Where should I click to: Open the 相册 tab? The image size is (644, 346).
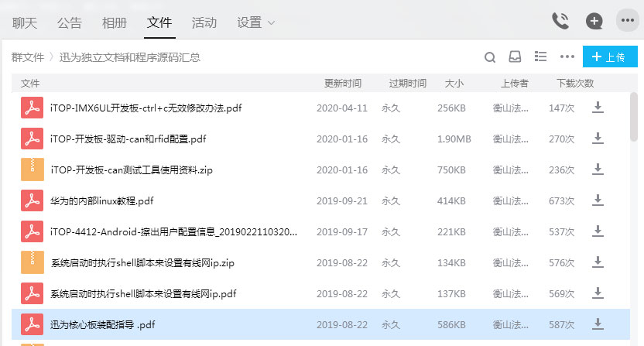click(x=115, y=22)
